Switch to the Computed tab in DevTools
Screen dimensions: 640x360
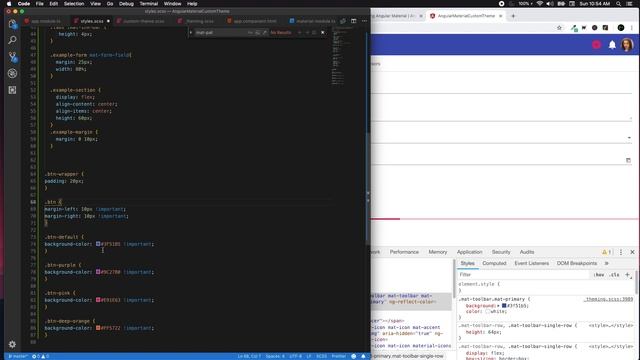(494, 263)
